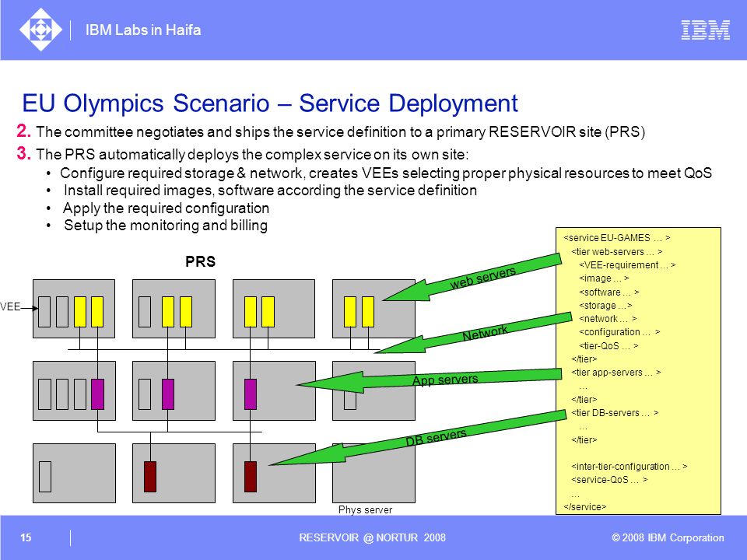747x560 pixels.
Task: Click the 'RESERVOIR @ NORTUR 2008' footer text
Action: [372, 537]
